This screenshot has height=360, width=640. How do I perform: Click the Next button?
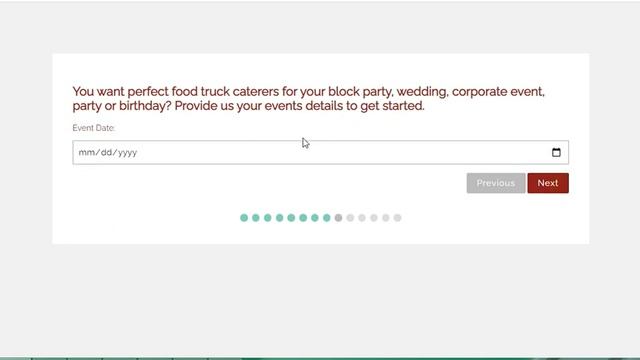pyautogui.click(x=548, y=183)
